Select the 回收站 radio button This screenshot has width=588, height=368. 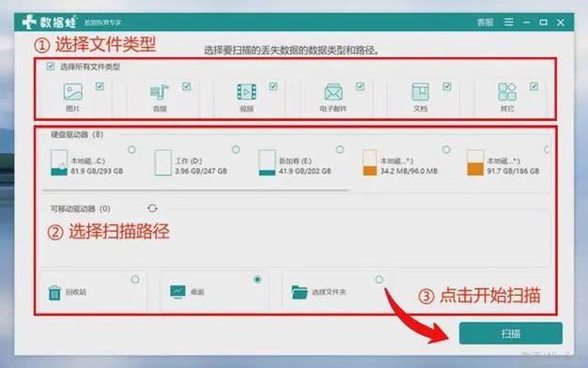coord(135,280)
